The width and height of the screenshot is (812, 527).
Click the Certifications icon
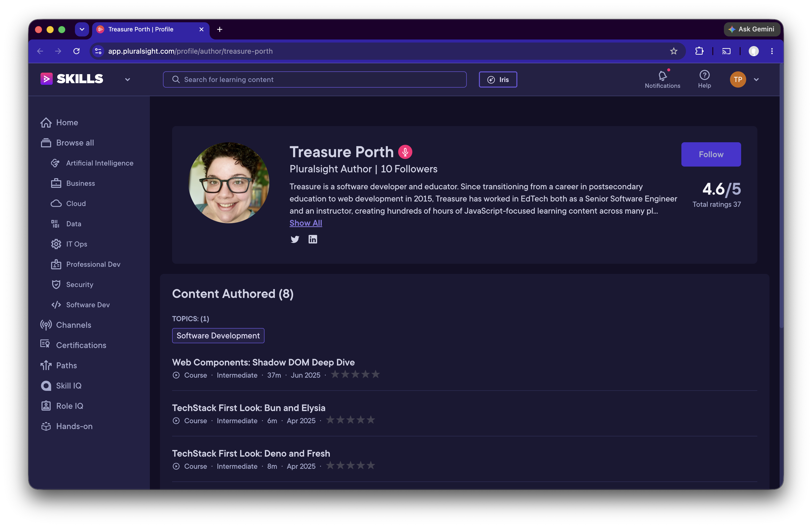pyautogui.click(x=45, y=344)
